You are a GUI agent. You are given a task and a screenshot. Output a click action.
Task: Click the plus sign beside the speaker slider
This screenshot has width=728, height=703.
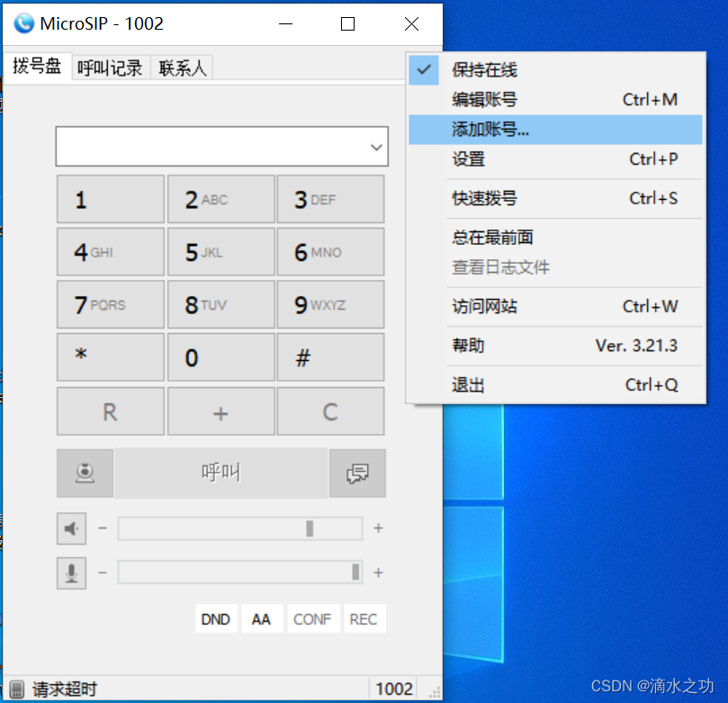pyautogui.click(x=378, y=528)
